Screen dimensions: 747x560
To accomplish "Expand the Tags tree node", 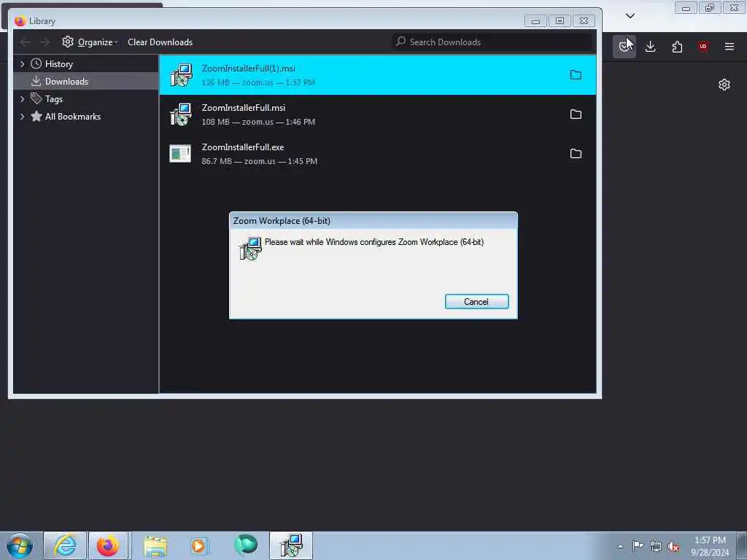I will coord(22,99).
